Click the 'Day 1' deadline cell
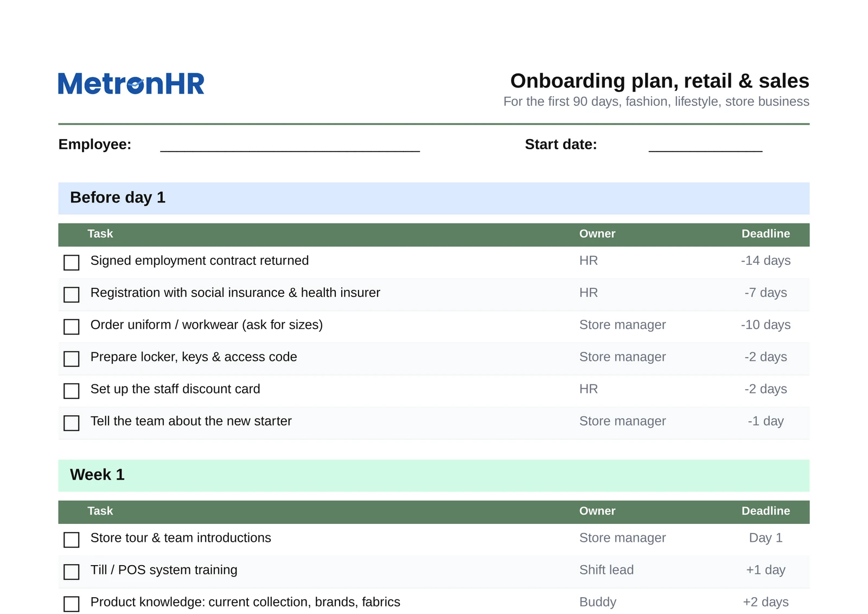 [x=765, y=538]
